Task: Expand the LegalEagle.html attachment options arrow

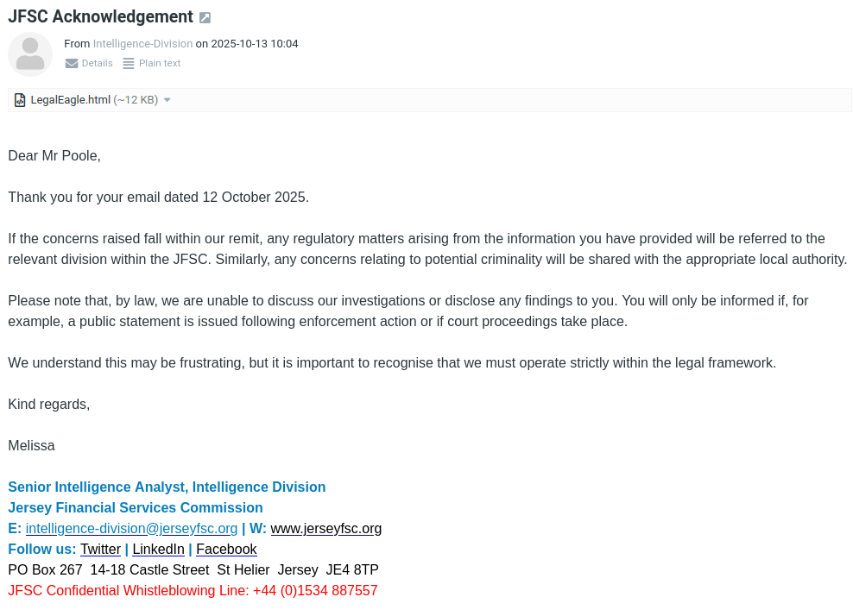Action: 167,100
